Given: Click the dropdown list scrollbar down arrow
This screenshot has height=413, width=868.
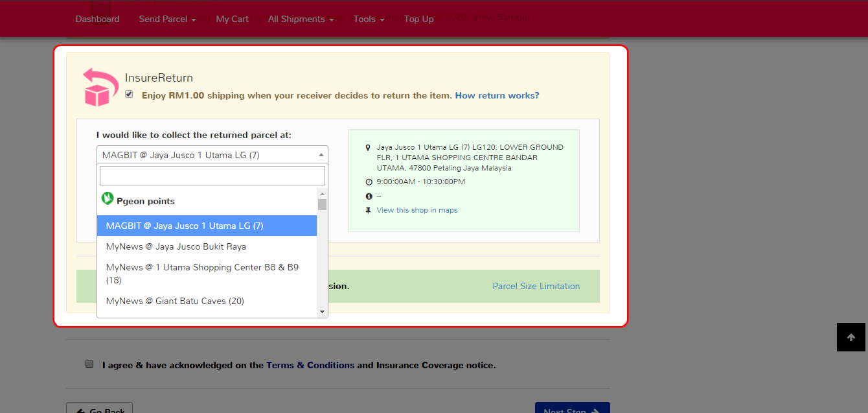Looking at the screenshot, I should tap(322, 312).
